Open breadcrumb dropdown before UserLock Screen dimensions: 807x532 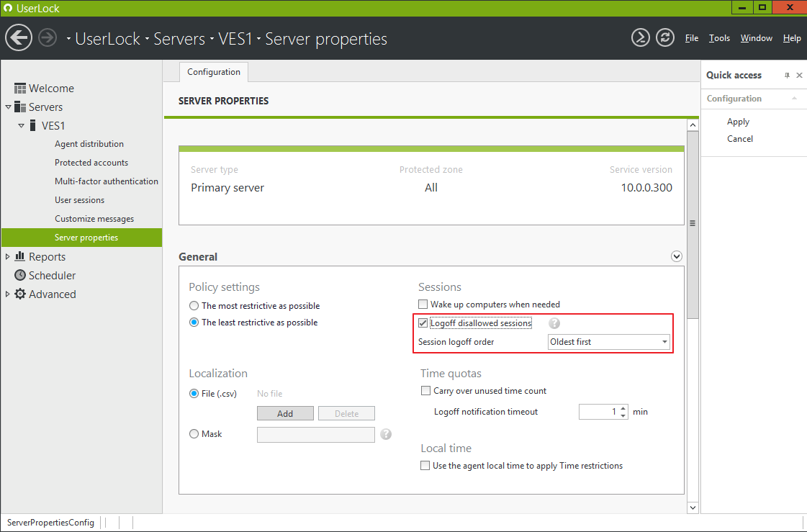(x=68, y=39)
